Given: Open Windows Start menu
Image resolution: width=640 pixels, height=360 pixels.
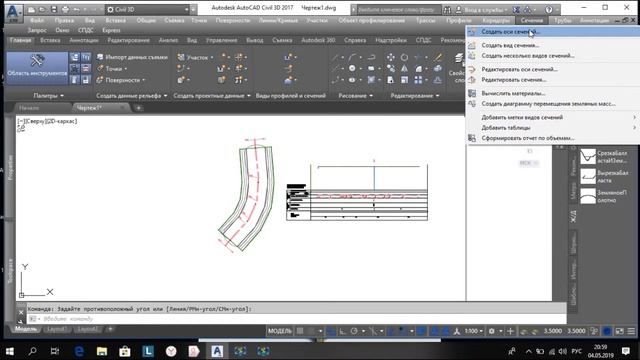Looking at the screenshot, I should click(x=9, y=351).
